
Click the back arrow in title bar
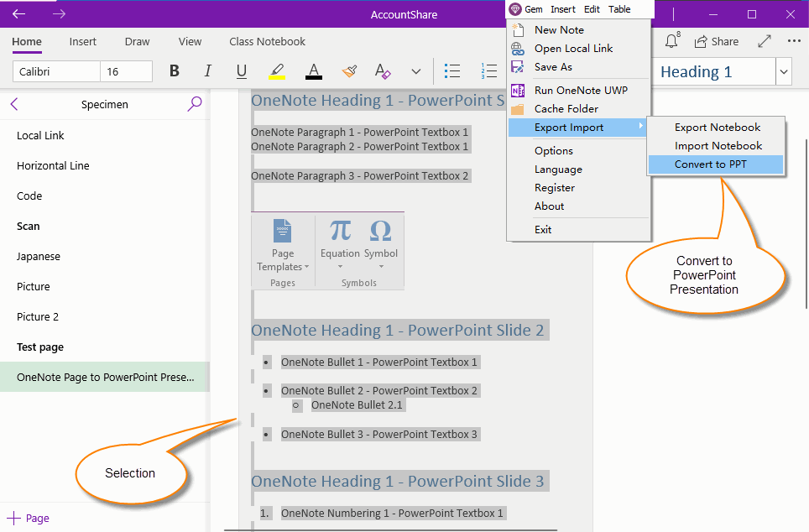point(19,14)
